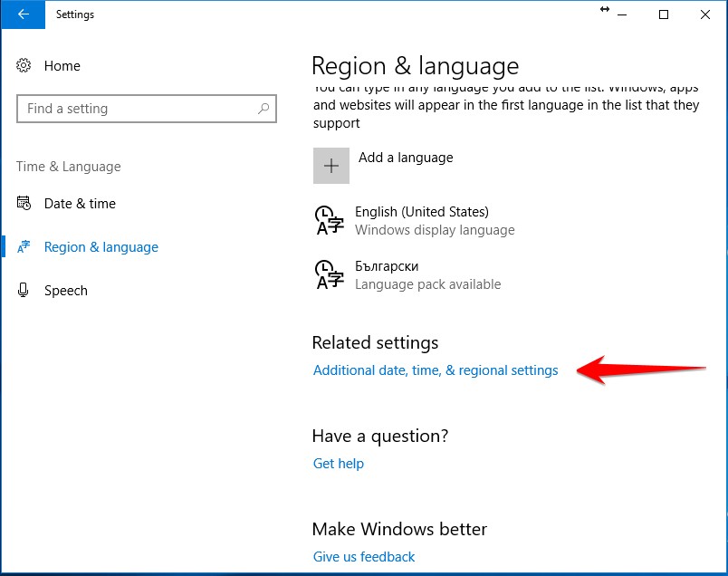728x576 pixels.
Task: Open the Home settings page
Action: [62, 66]
